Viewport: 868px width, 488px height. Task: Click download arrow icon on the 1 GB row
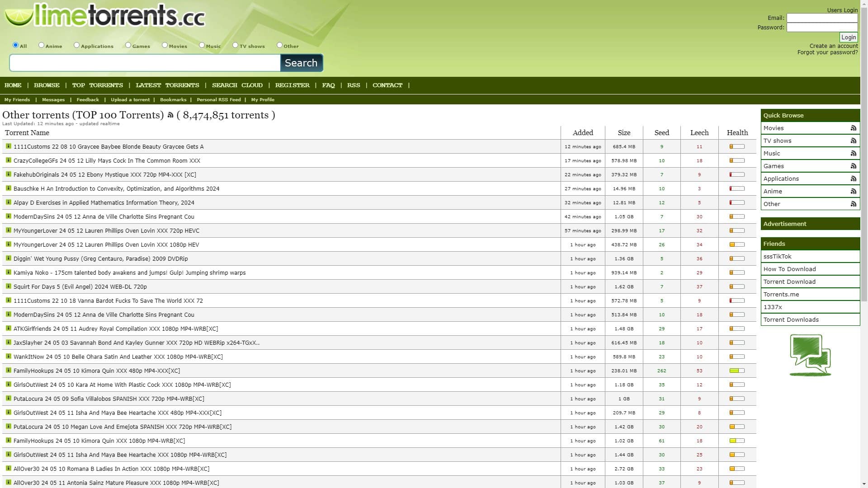(8, 398)
